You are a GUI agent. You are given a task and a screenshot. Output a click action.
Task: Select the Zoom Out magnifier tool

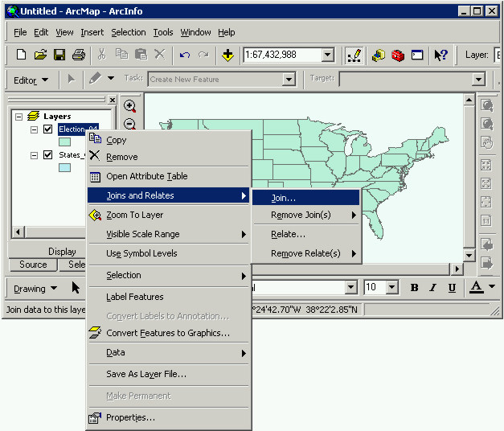(130, 124)
